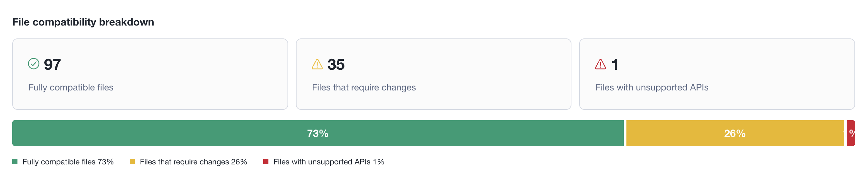Click the red alert triangle icon
The image size is (868, 177).
point(601,64)
